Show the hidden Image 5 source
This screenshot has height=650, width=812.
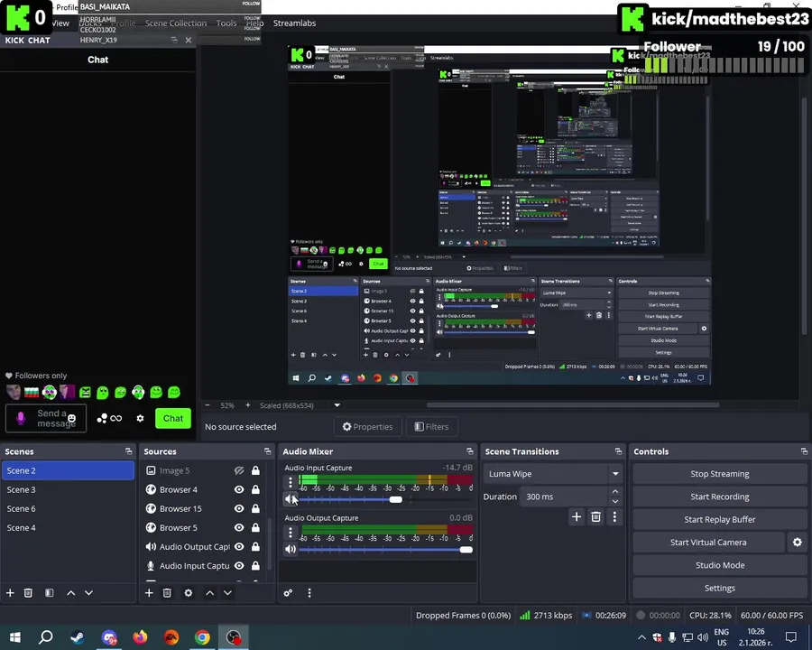click(239, 470)
